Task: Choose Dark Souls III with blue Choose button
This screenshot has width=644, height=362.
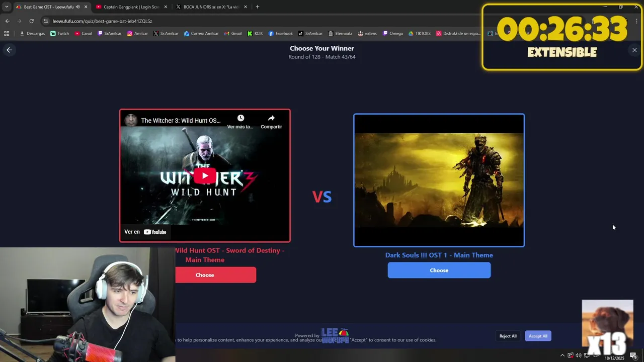Action: (x=439, y=270)
